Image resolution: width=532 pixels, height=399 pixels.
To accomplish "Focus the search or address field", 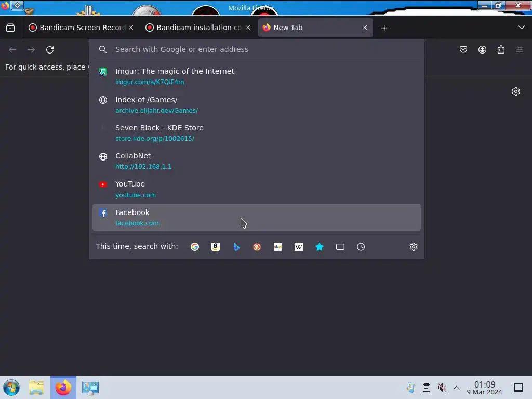I will click(257, 49).
